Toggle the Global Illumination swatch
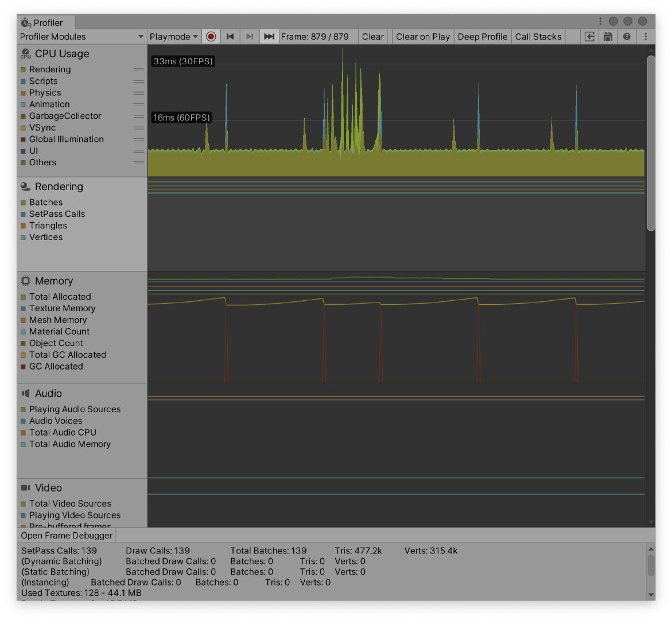The width and height of the screenshot is (672, 620). pyautogui.click(x=23, y=139)
